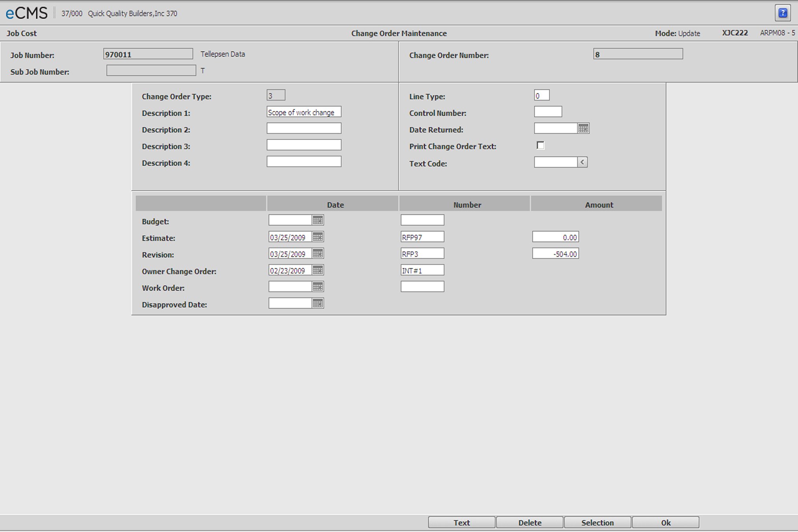Open the help icon in top right
Screen dimensions: 798x532
(783, 13)
